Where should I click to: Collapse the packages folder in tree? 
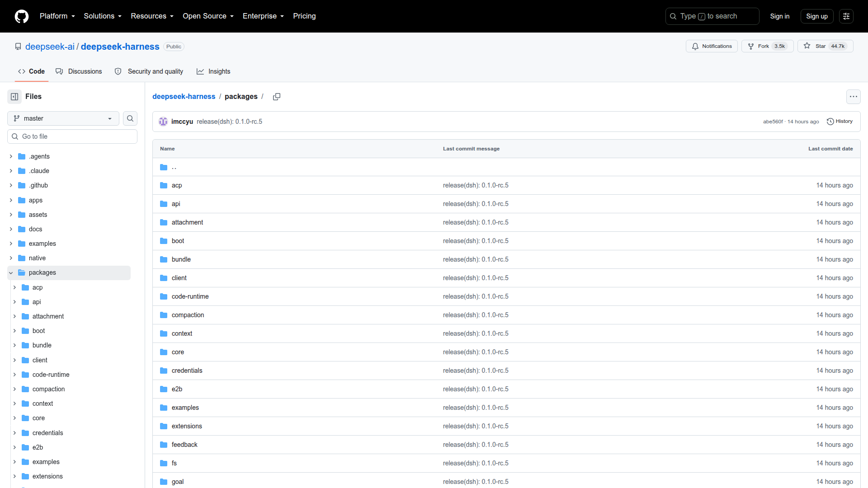click(11, 272)
